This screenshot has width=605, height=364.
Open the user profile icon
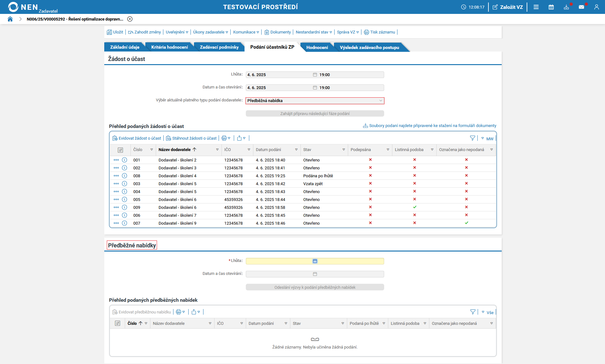click(x=596, y=7)
